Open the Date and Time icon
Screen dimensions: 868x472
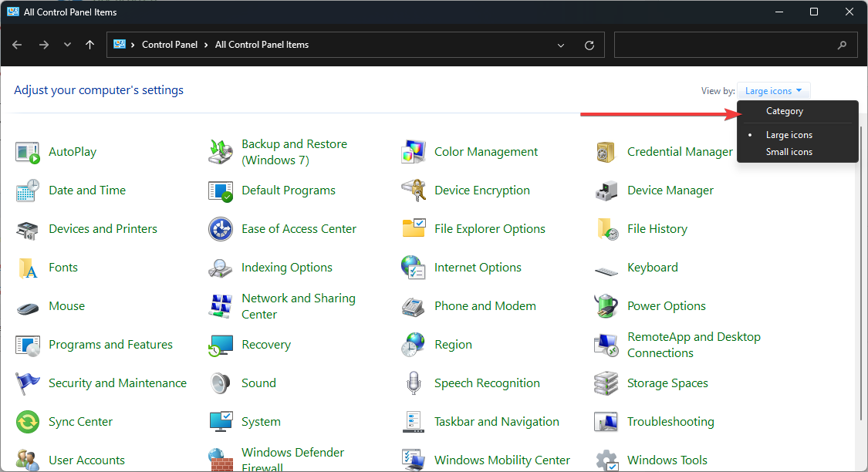(27, 190)
